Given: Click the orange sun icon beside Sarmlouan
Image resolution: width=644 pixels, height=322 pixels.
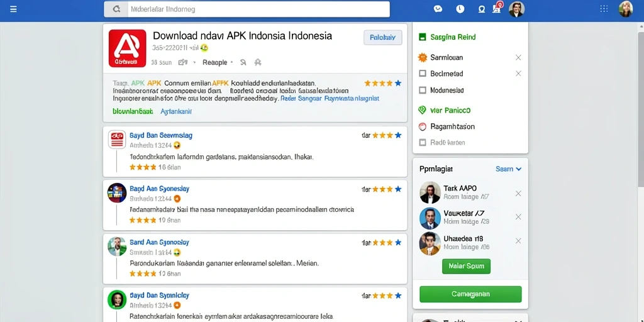Looking at the screenshot, I should pyautogui.click(x=423, y=57).
